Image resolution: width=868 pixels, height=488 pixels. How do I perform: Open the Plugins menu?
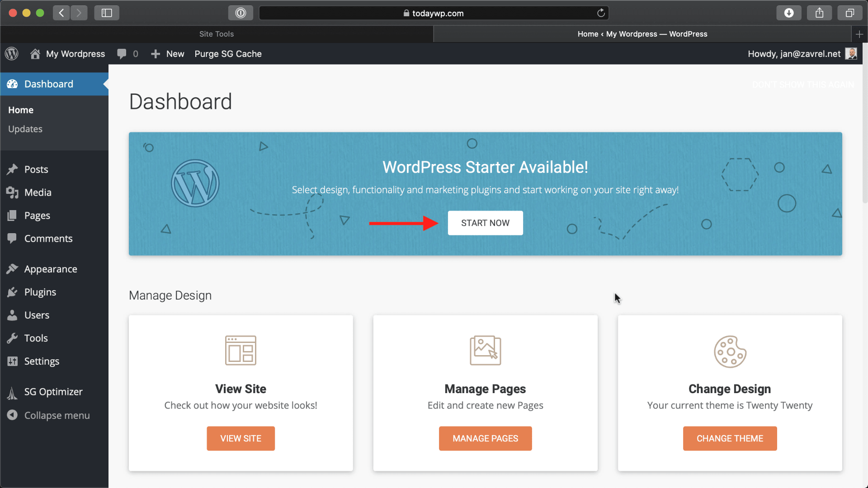point(54,292)
